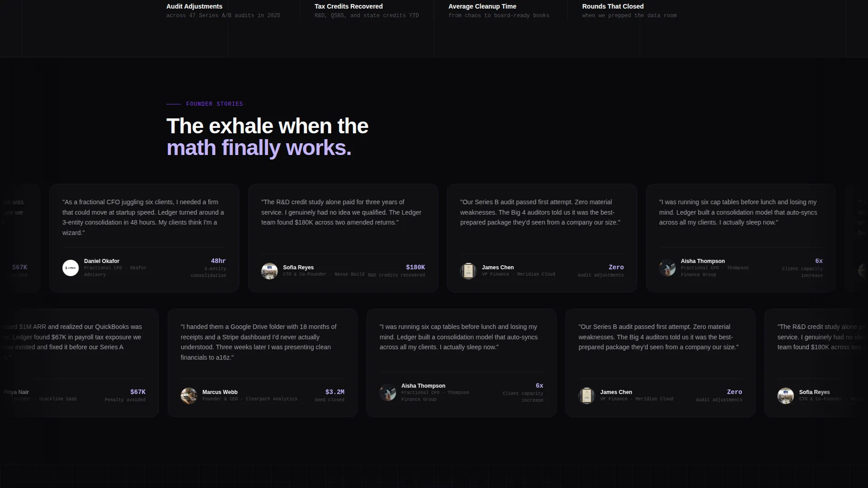868x488 pixels.
Task: Open Marcus Webb's Google Drive testimonial quote
Action: click(x=259, y=342)
